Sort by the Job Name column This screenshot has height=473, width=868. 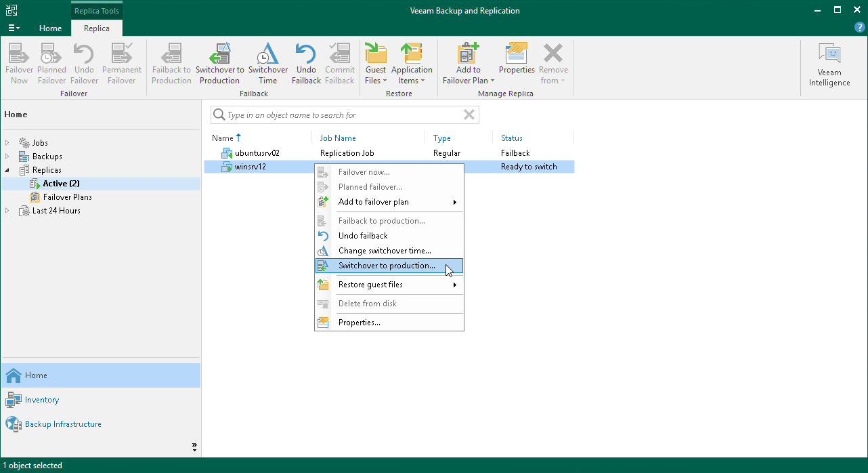coord(338,138)
